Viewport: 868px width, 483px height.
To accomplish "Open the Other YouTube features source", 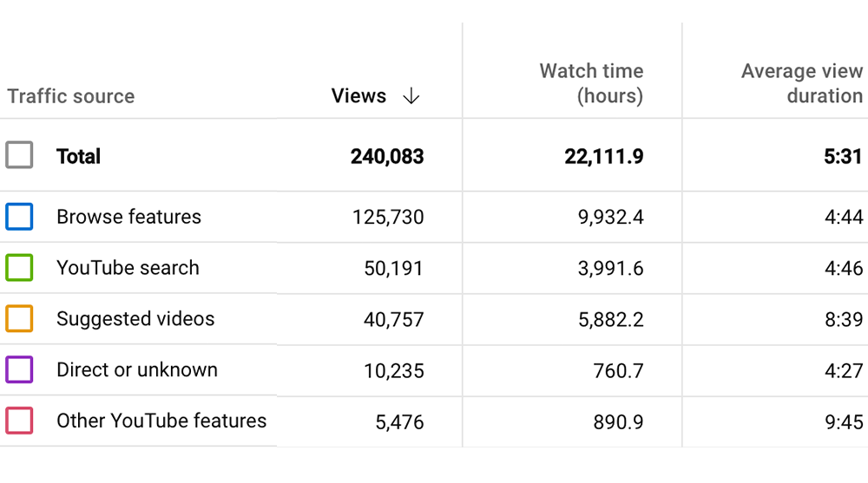I will 161,421.
